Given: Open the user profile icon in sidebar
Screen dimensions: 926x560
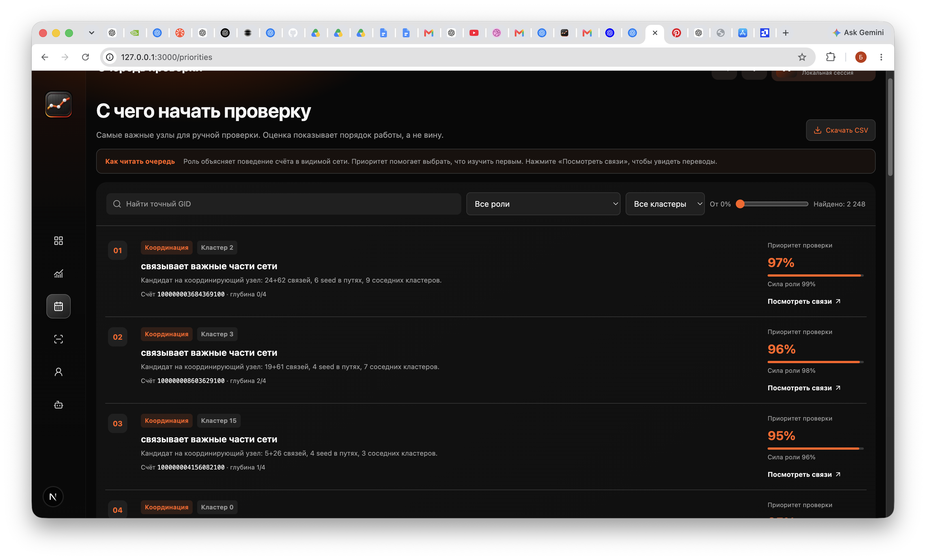Looking at the screenshot, I should 58,372.
